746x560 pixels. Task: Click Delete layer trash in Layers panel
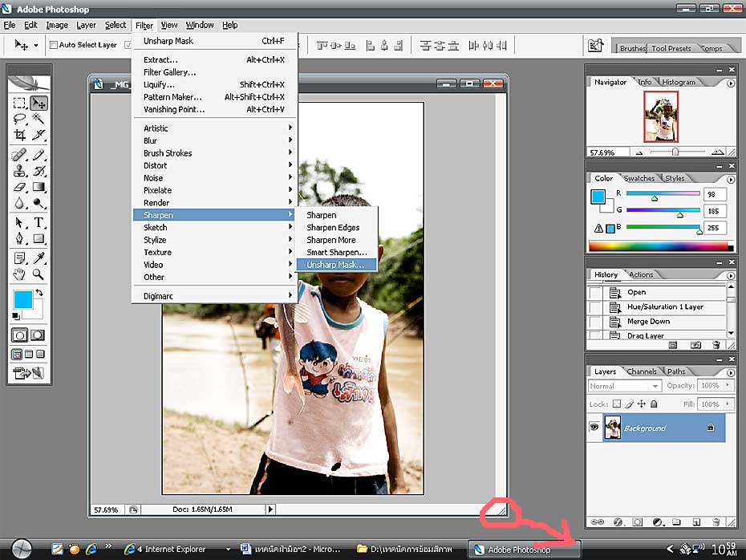click(x=716, y=522)
